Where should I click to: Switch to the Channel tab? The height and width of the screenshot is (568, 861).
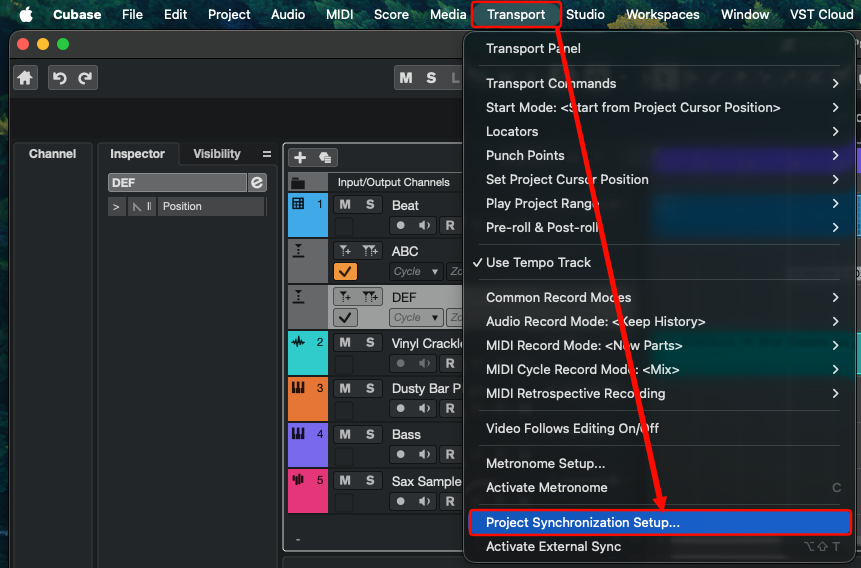click(53, 154)
